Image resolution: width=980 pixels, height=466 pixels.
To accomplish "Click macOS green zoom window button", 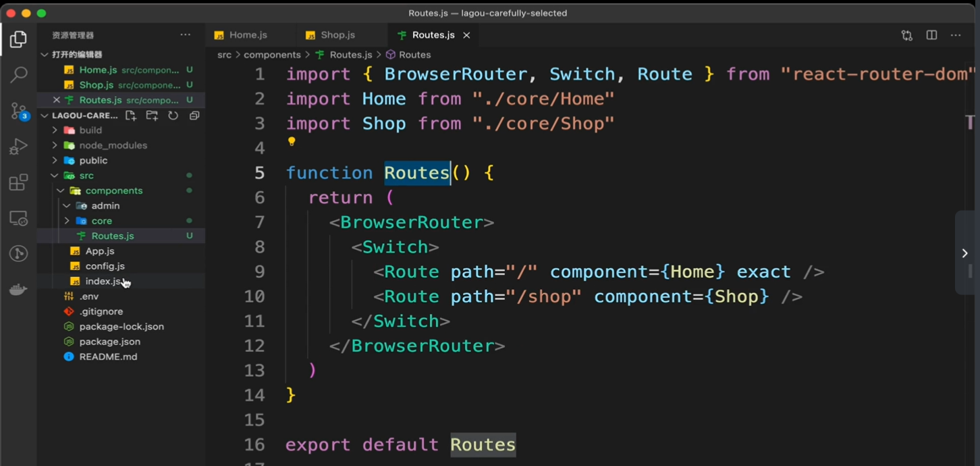I will coord(41,14).
